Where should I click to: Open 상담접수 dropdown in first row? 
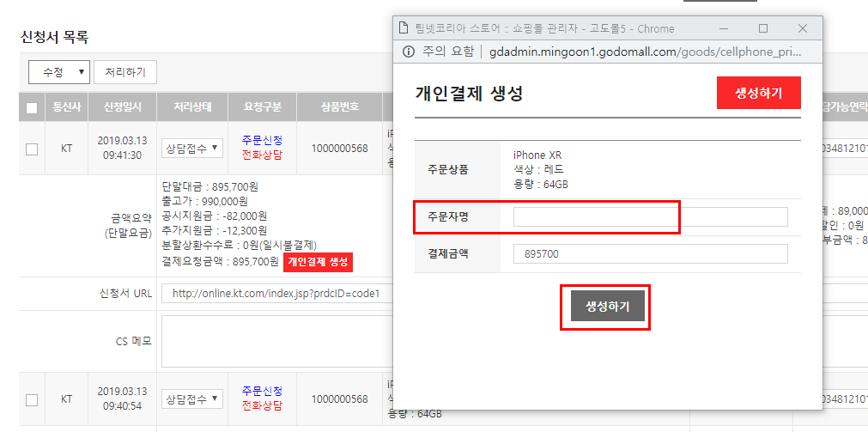192,149
